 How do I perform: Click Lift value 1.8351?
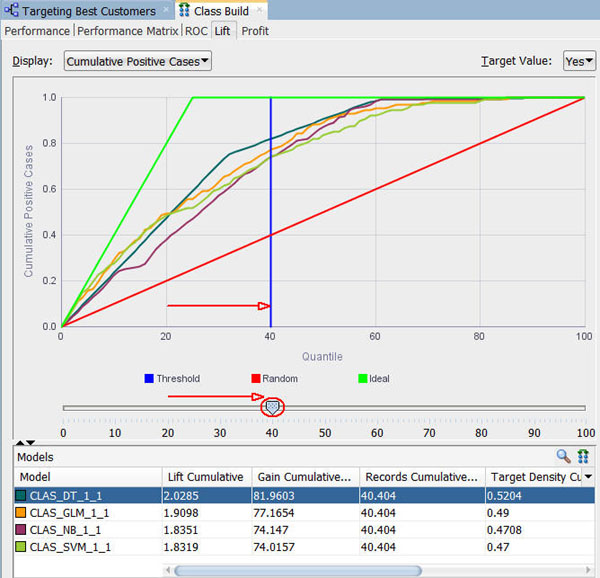click(x=181, y=530)
